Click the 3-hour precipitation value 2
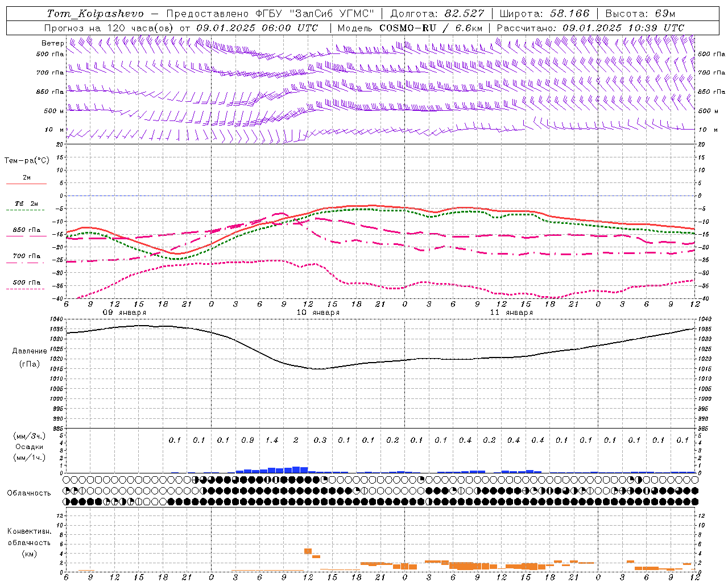Screen dimensions: 728x582 pyautogui.click(x=296, y=440)
